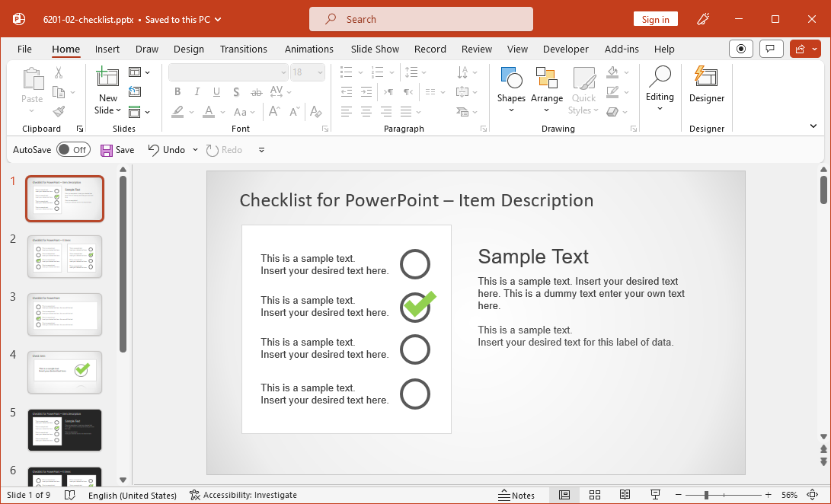Open the Slide Show ribbon tab
Viewport: 831px width, 504px height.
pos(375,49)
